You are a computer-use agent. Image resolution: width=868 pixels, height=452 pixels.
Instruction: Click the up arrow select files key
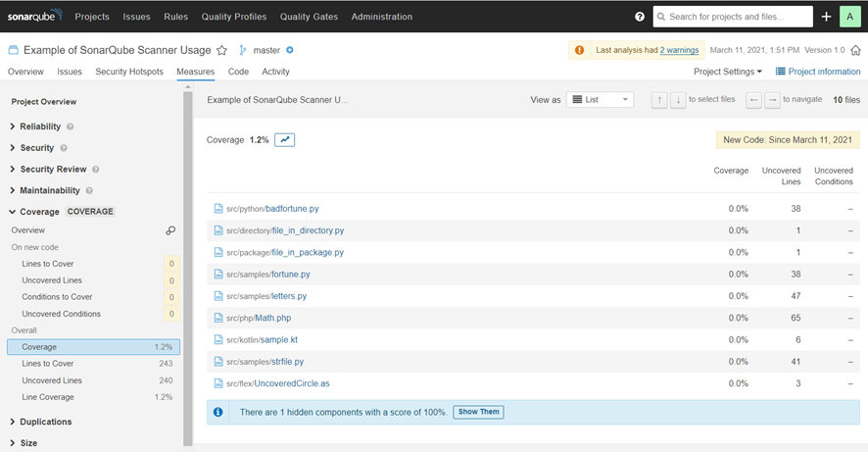coord(659,100)
